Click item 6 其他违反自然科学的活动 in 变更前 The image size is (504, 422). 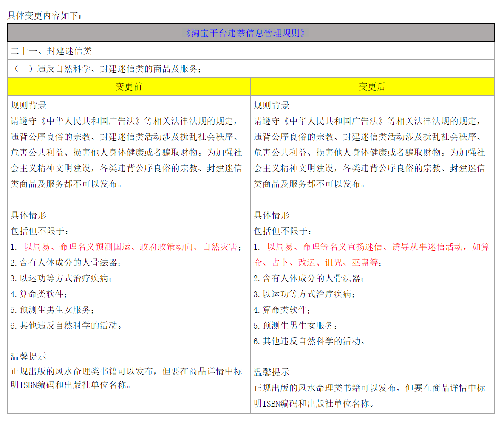[x=66, y=325]
